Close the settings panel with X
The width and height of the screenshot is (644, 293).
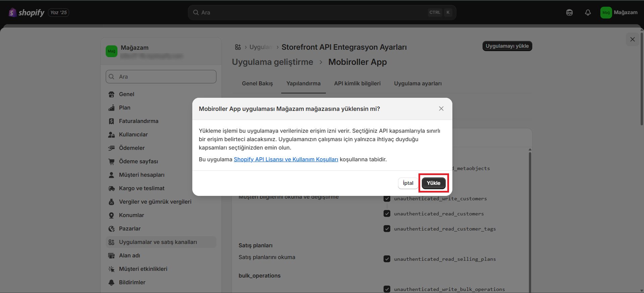633,39
